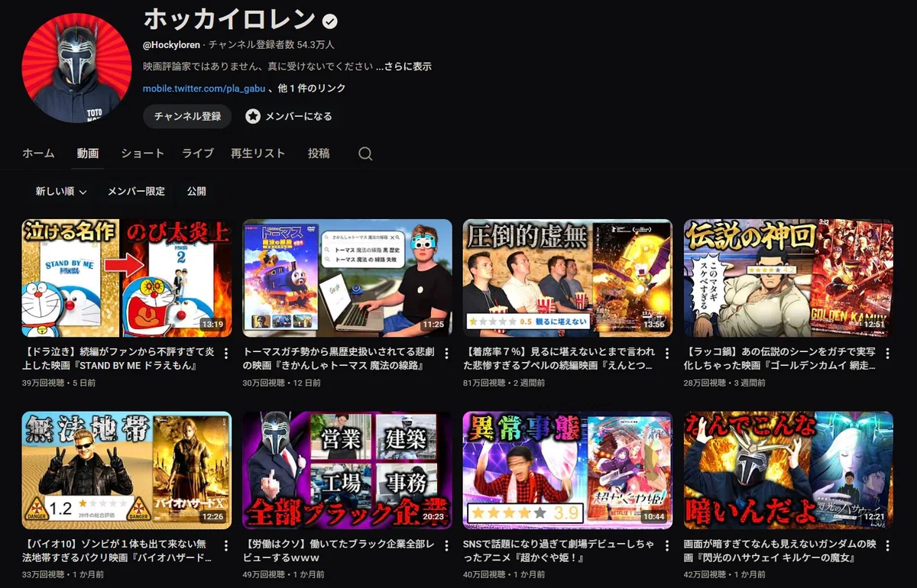This screenshot has width=917, height=588.
Task: Play the 伝説の神回 Golden Kamuy thumbnail
Action: click(788, 278)
